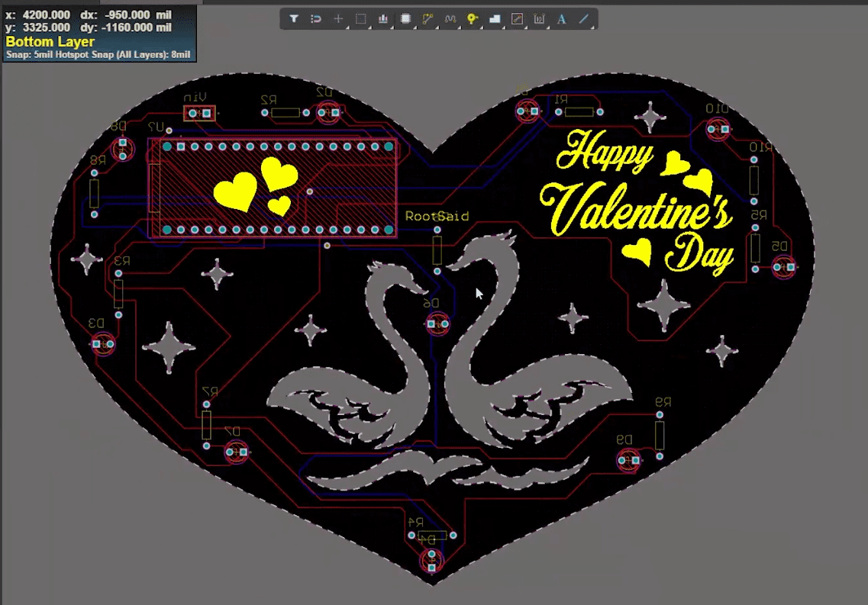
Task: Select the Place String text tool
Action: (561, 19)
